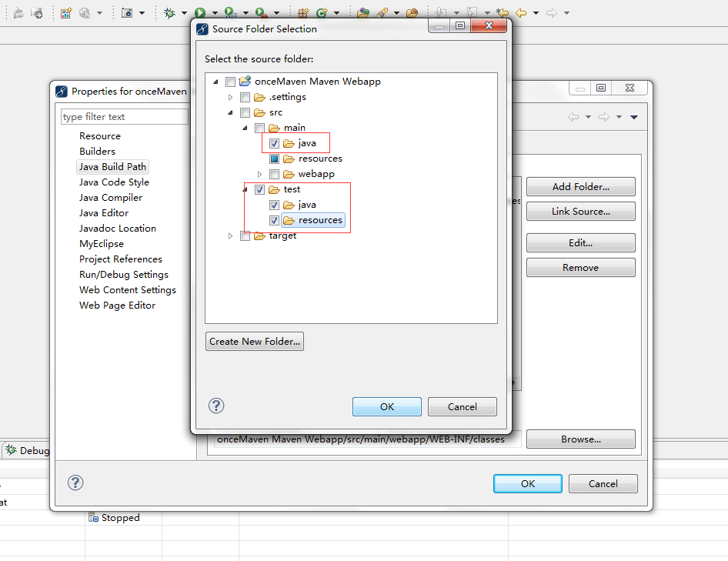
Task: Uncheck the src/main/java folder checkbox
Action: (274, 143)
